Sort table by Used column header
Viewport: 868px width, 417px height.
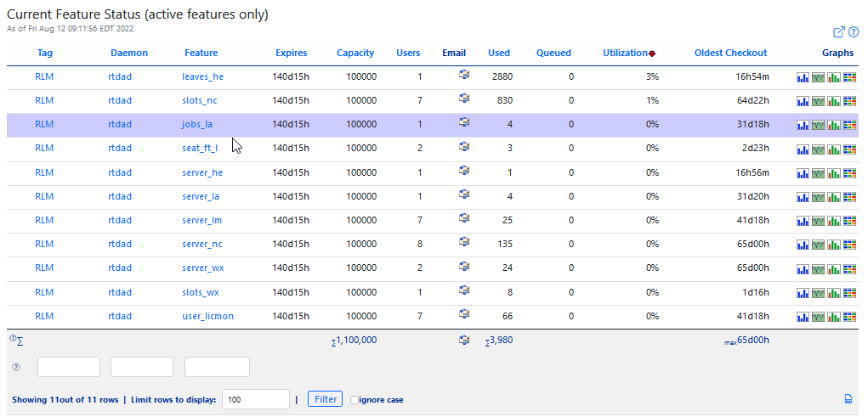pos(499,54)
